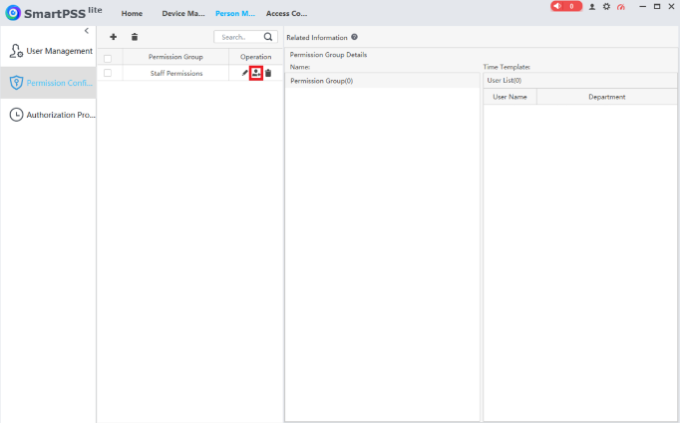Open the alarm notification red badge
The width and height of the screenshot is (680, 423).
pyautogui.click(x=566, y=7)
